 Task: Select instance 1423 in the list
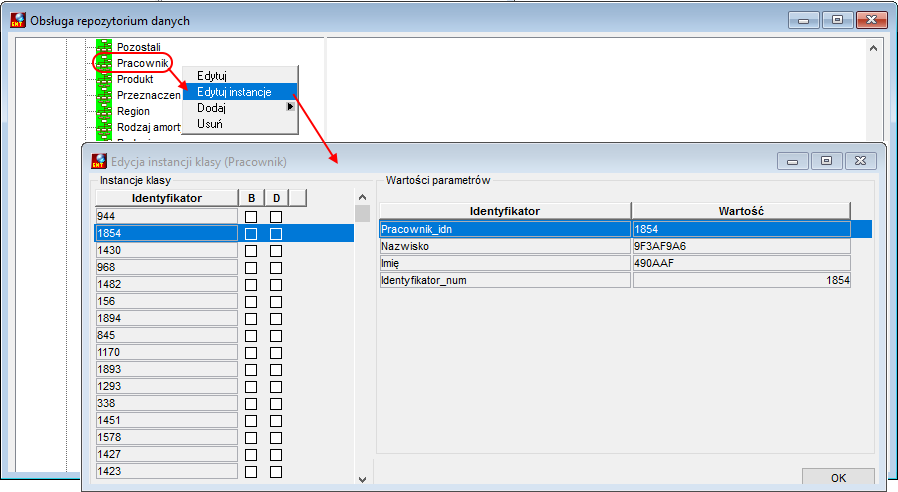point(166,471)
